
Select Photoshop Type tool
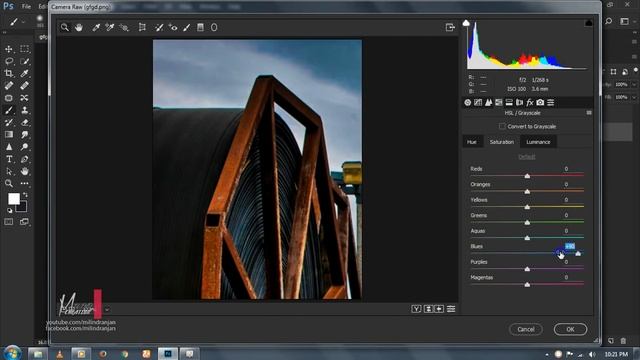point(9,159)
